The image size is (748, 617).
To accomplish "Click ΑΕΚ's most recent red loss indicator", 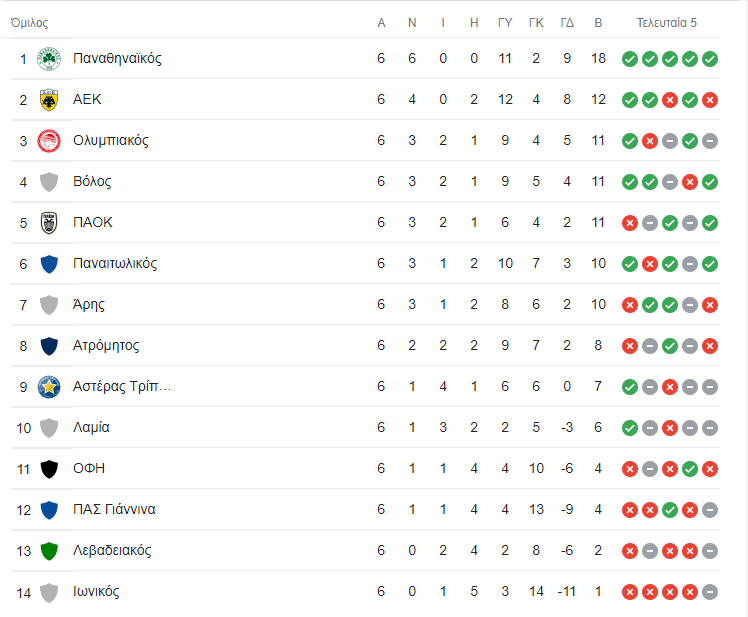I will pos(710,100).
